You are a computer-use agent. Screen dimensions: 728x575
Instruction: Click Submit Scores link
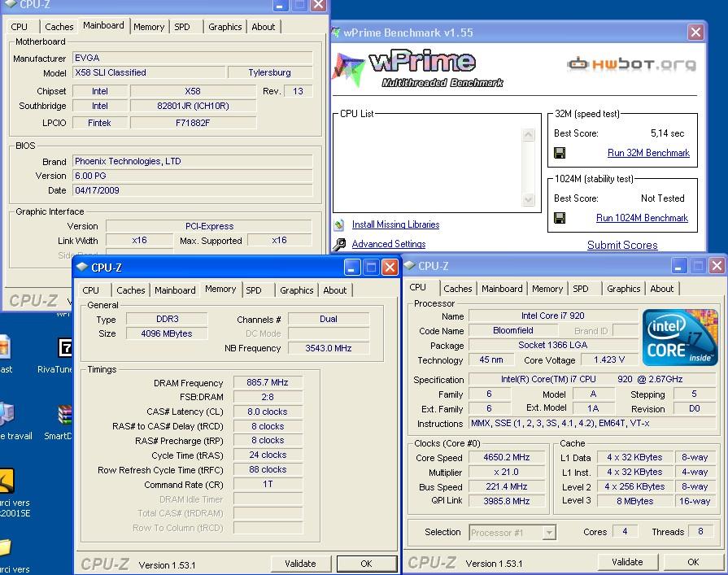[x=622, y=245]
